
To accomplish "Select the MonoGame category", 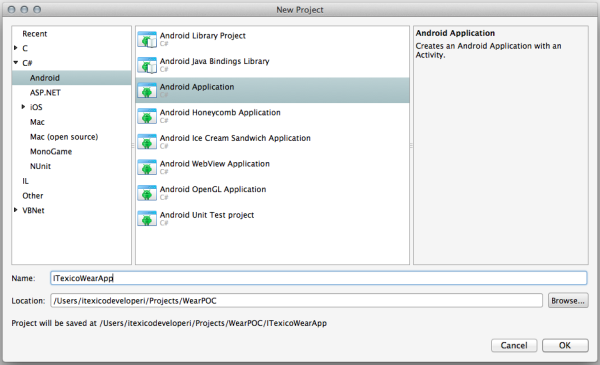I will coord(51,152).
